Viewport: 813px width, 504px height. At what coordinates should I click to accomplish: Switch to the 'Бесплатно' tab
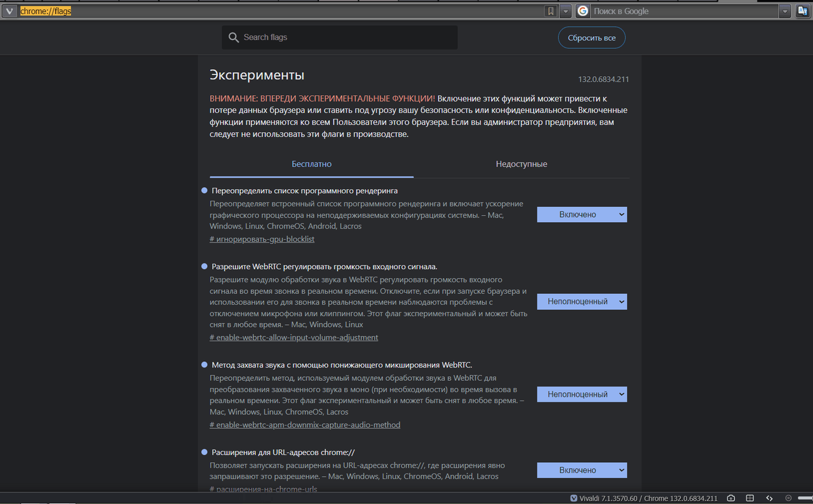(x=312, y=164)
